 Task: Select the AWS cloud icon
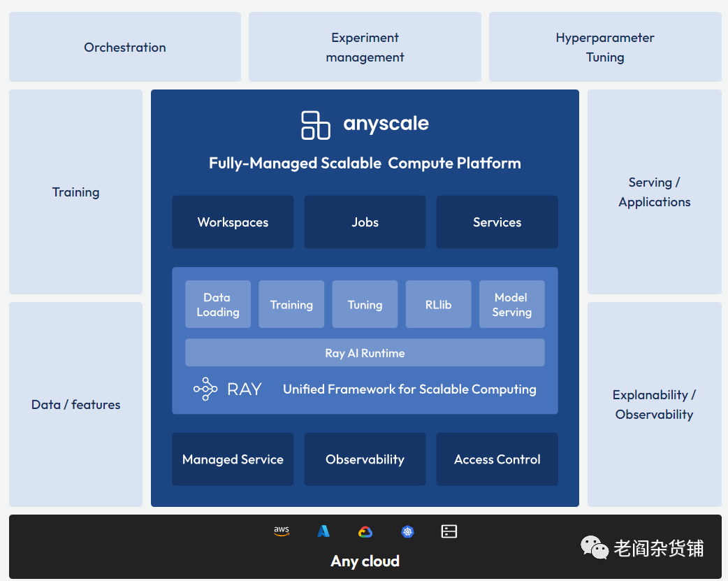[282, 531]
